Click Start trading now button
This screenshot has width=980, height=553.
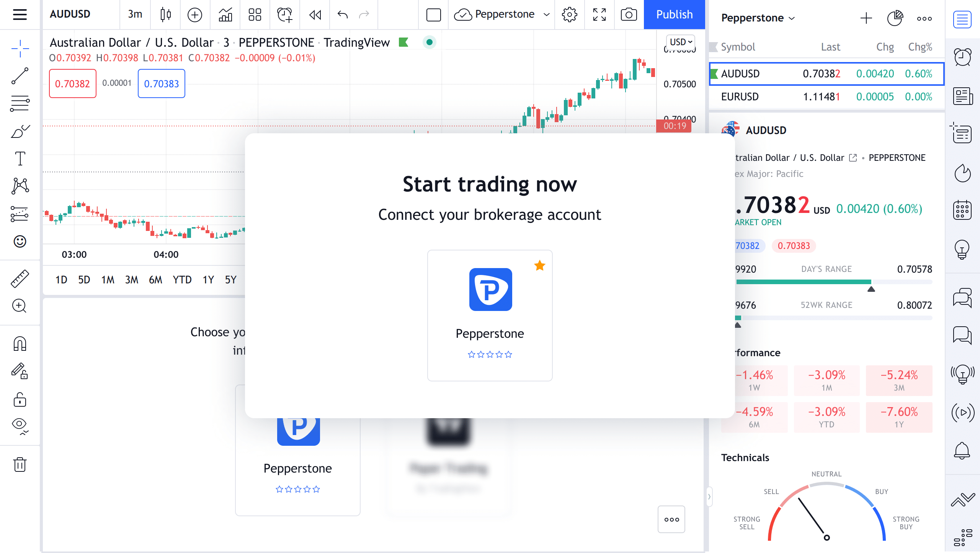489,184
